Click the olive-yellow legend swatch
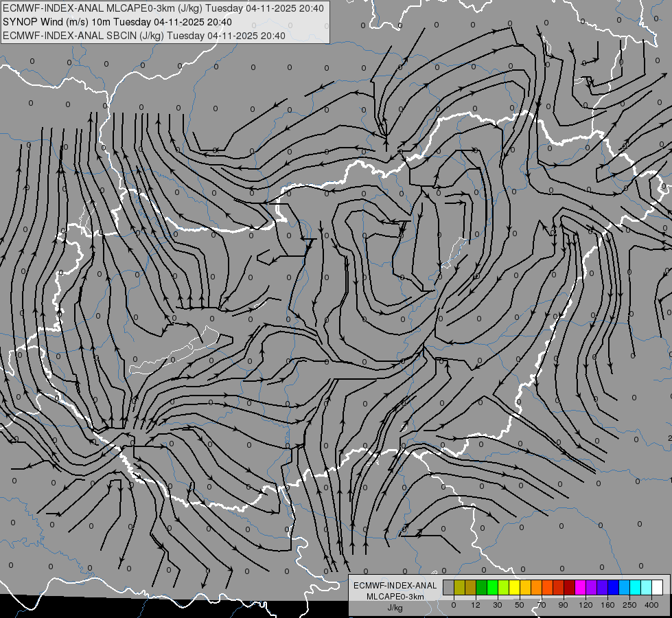The width and height of the screenshot is (672, 618). coord(460,587)
